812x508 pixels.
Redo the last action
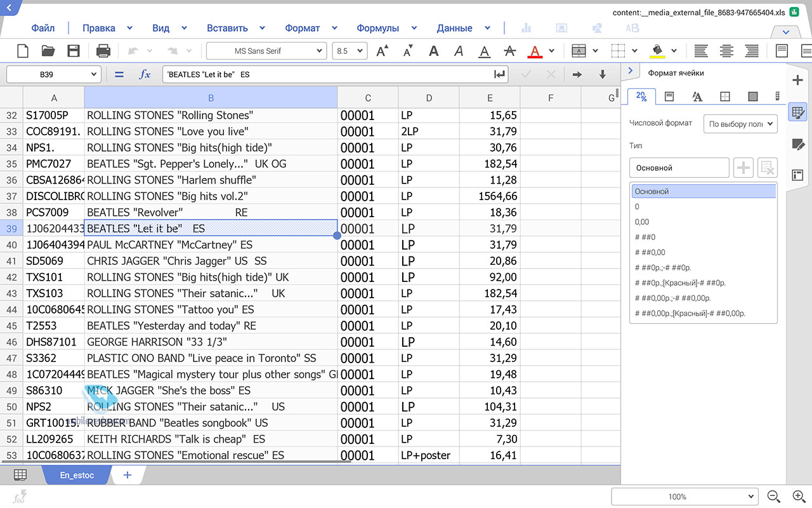click(171, 51)
